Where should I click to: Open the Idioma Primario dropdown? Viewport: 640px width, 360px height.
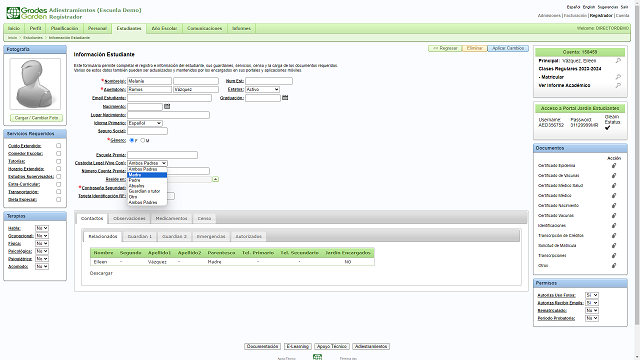coord(145,123)
